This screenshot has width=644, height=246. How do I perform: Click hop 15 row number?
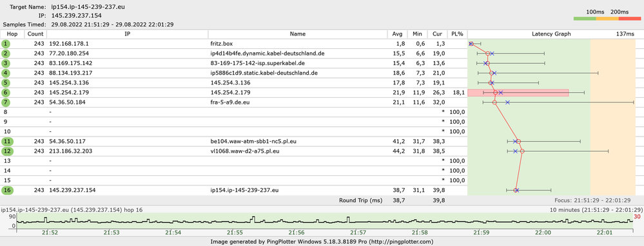(7, 180)
